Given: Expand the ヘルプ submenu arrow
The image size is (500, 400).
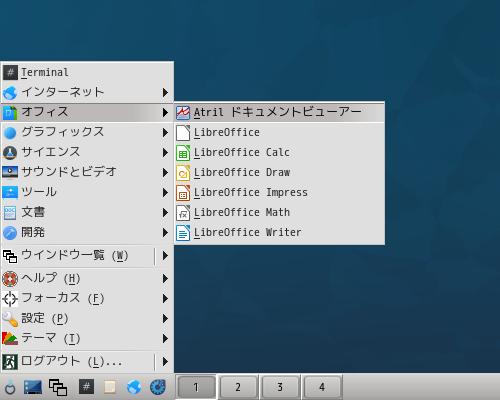Looking at the screenshot, I should [x=165, y=278].
